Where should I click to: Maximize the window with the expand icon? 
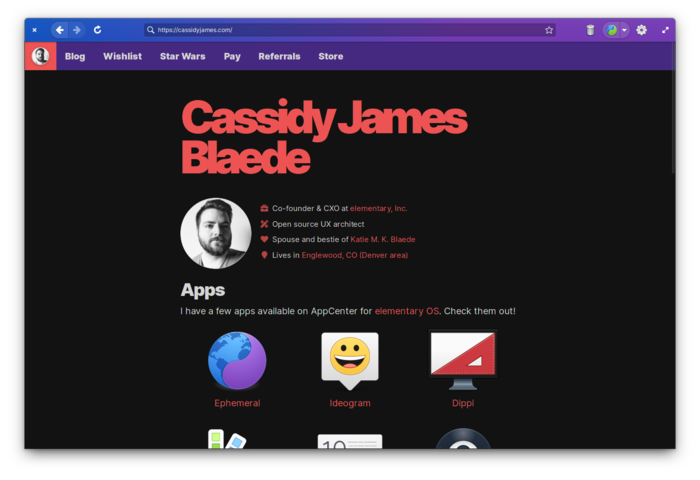pyautogui.click(x=665, y=30)
